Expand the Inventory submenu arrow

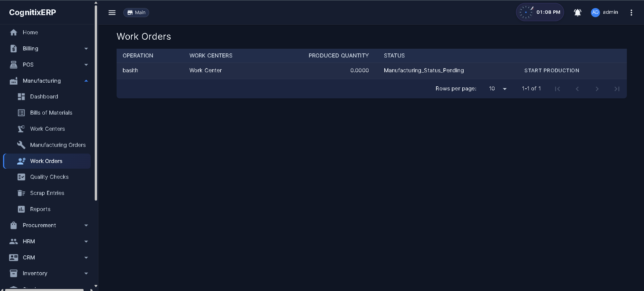(86, 274)
